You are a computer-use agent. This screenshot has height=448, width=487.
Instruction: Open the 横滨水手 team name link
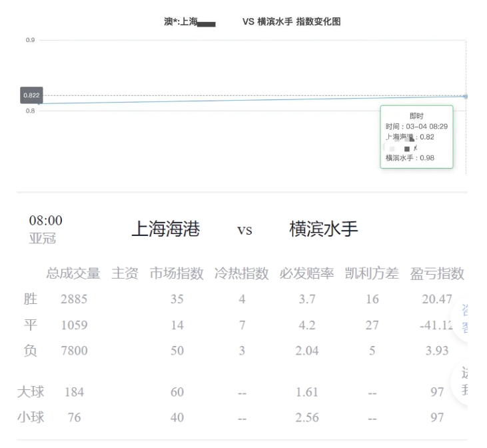click(324, 229)
